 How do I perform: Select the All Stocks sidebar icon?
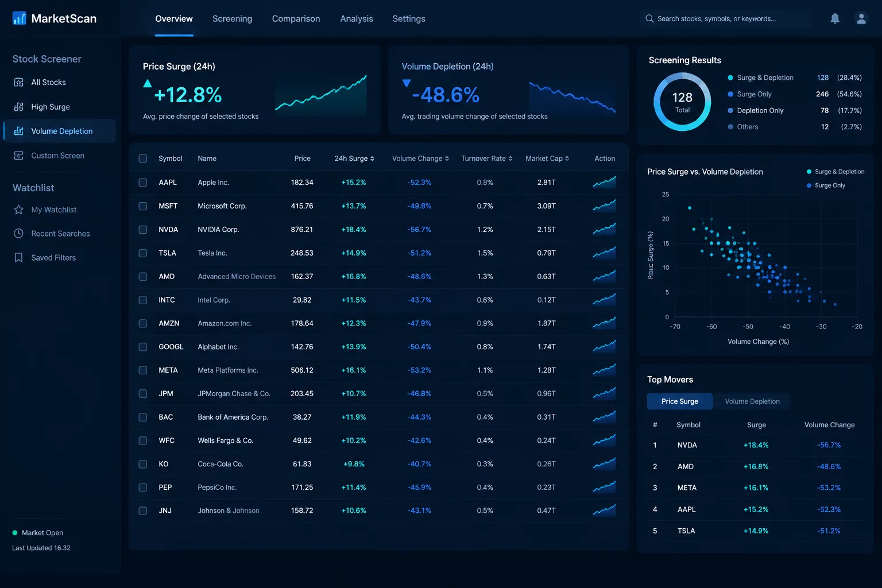pyautogui.click(x=19, y=82)
